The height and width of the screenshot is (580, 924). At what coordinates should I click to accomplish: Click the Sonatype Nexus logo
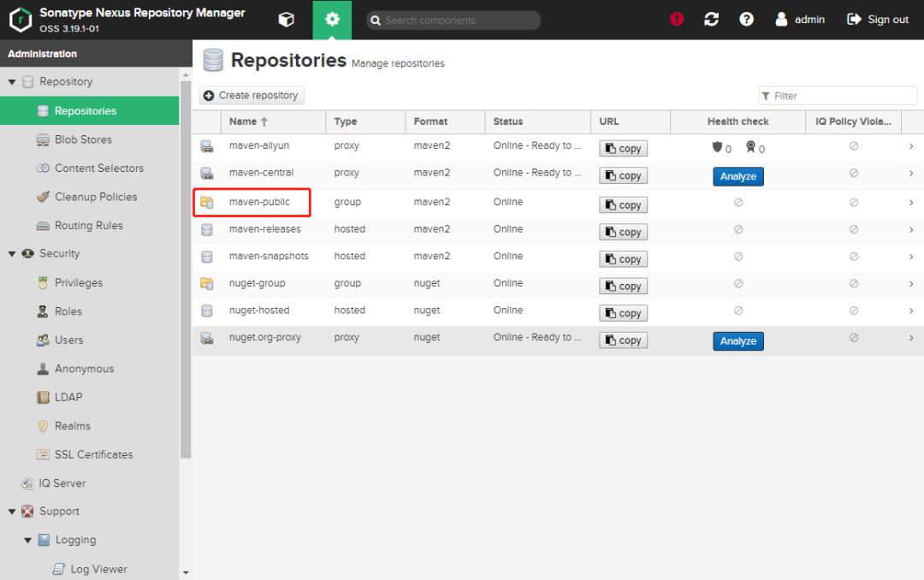20,20
